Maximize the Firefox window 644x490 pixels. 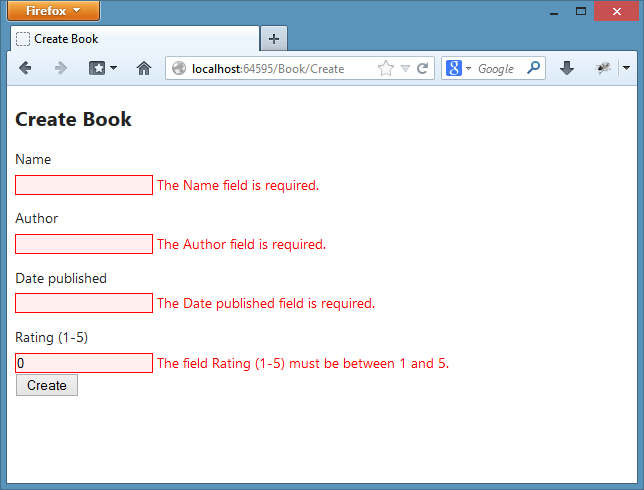tap(581, 12)
